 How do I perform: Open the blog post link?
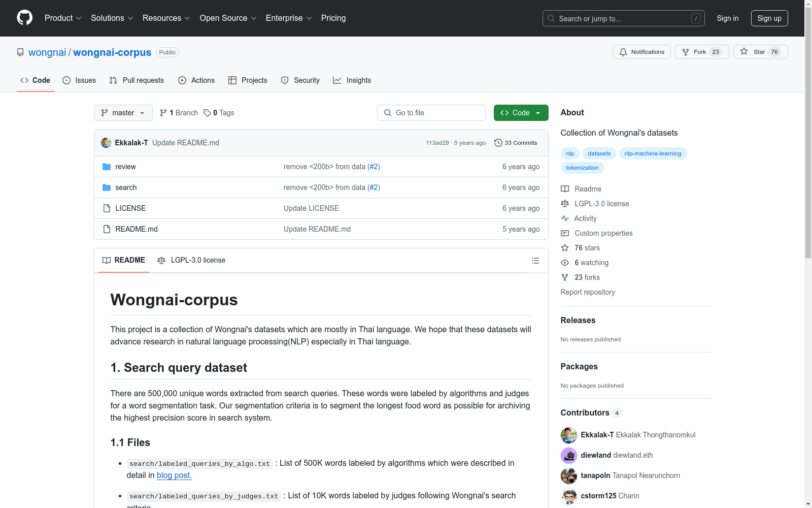(174, 475)
